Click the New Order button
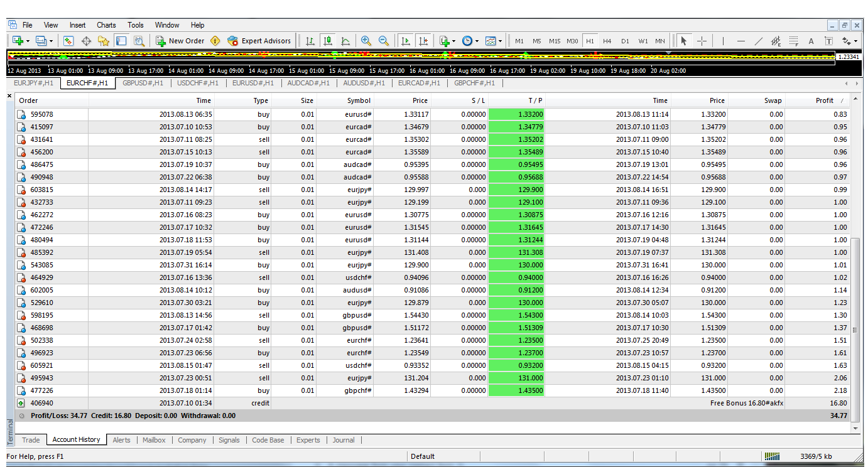 pos(181,41)
